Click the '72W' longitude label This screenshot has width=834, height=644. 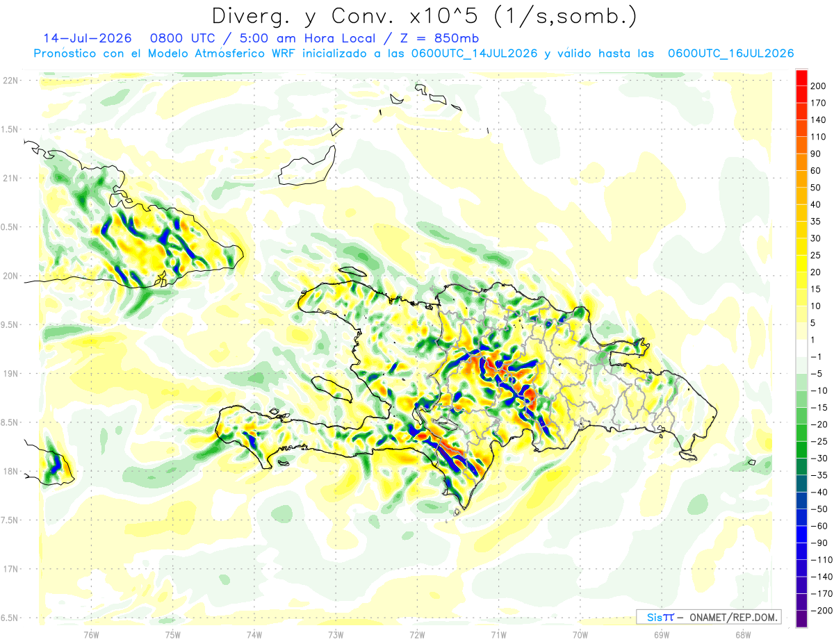click(x=417, y=634)
